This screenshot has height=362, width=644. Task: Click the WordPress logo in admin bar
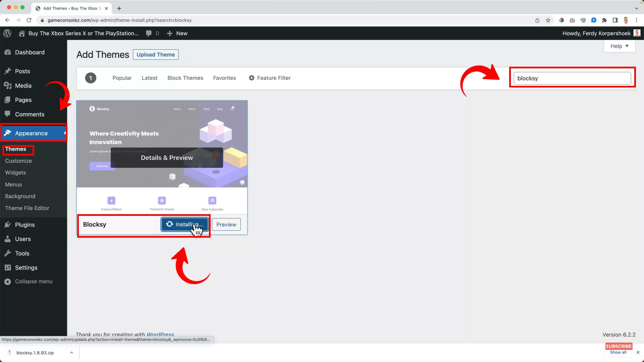[x=7, y=33]
